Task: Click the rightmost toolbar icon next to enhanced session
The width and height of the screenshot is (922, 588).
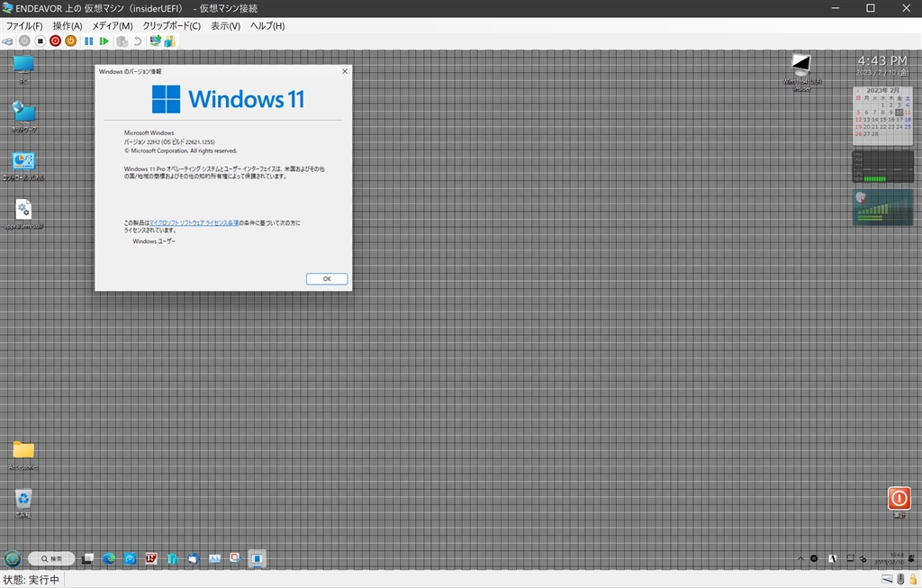Action: coord(169,41)
